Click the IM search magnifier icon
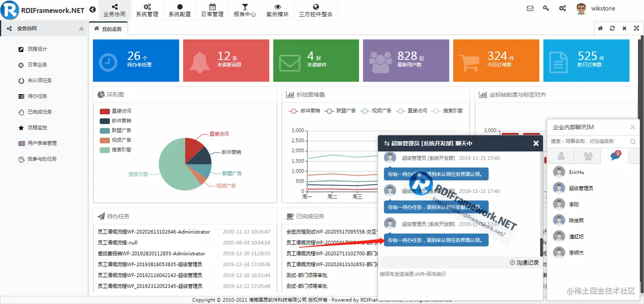 (633, 142)
